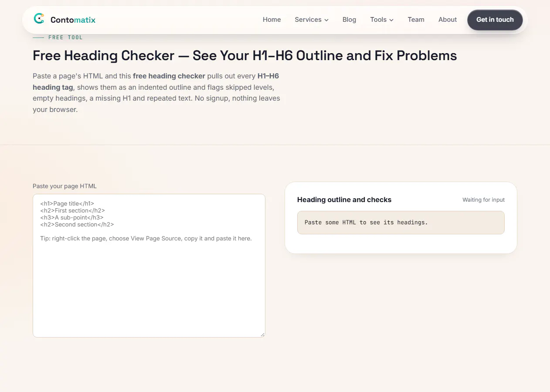The image size is (550, 392).
Task: Grab the textarea resize handle
Action: point(262,335)
